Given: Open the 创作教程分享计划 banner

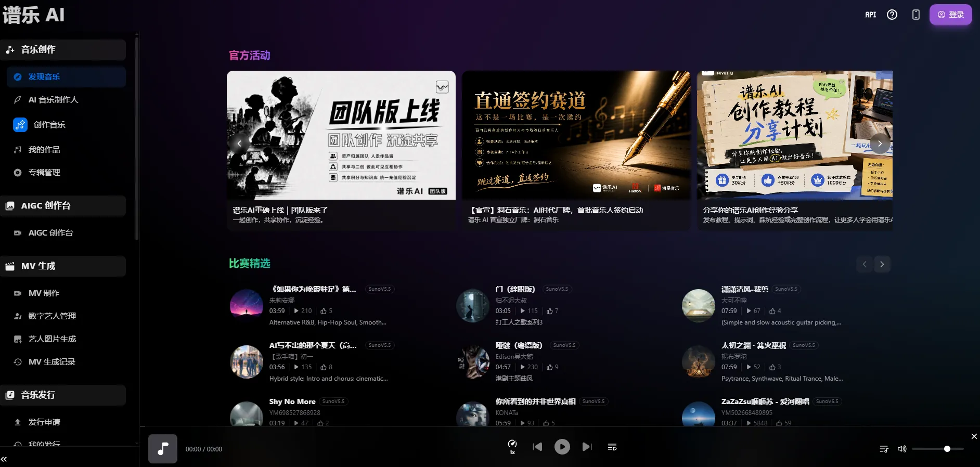Looking at the screenshot, I should click(x=795, y=135).
